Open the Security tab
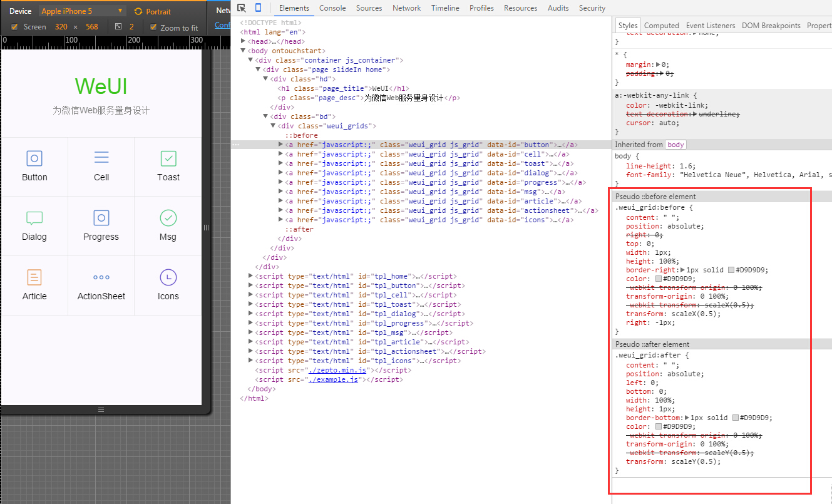Viewport: 832px width, 504px height. tap(592, 8)
